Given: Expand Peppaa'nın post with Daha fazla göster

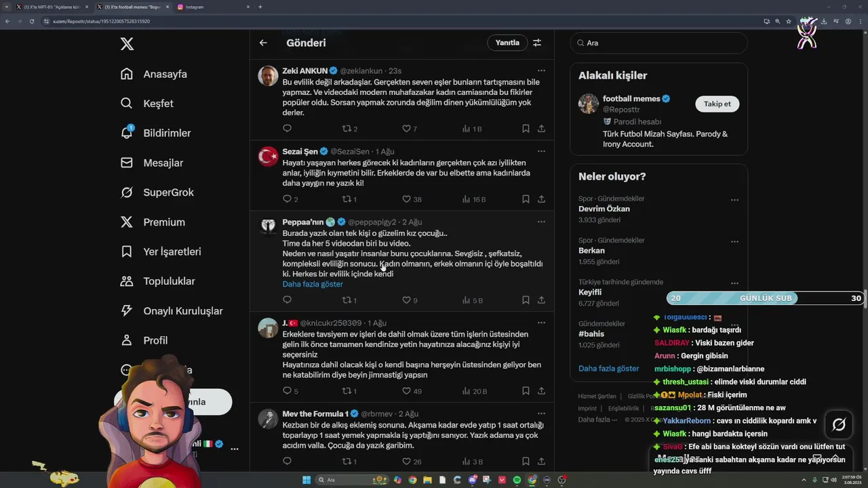Looking at the screenshot, I should pyautogui.click(x=313, y=284).
